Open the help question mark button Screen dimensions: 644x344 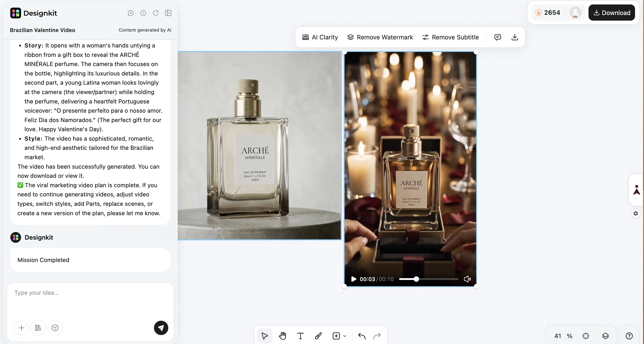tap(629, 336)
